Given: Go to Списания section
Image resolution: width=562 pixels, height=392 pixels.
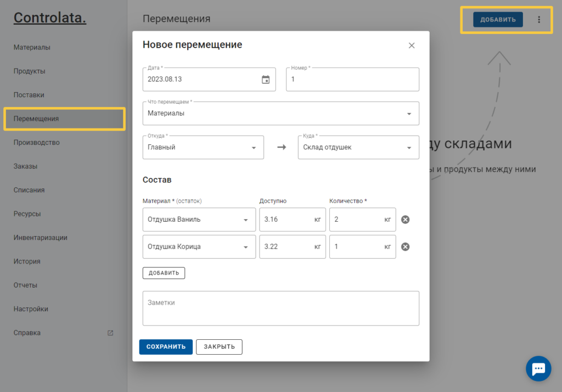Looking at the screenshot, I should [x=29, y=190].
